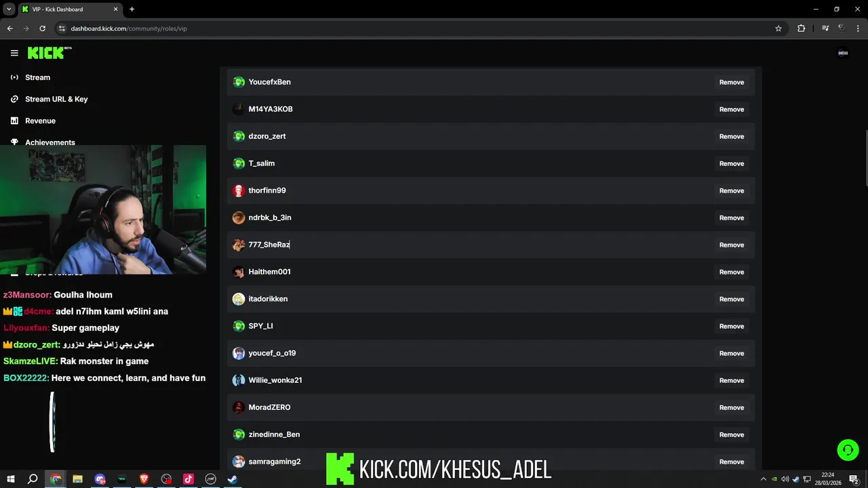Select the 777_SheRaz username
The image size is (868, 488).
tap(269, 245)
